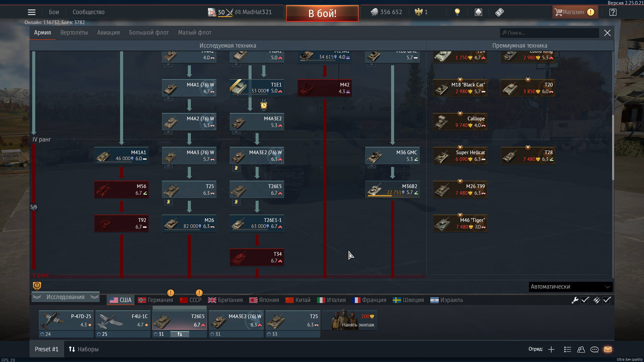Select the M26 tank card
Viewport: 644px width, 362px height.
[x=189, y=223]
